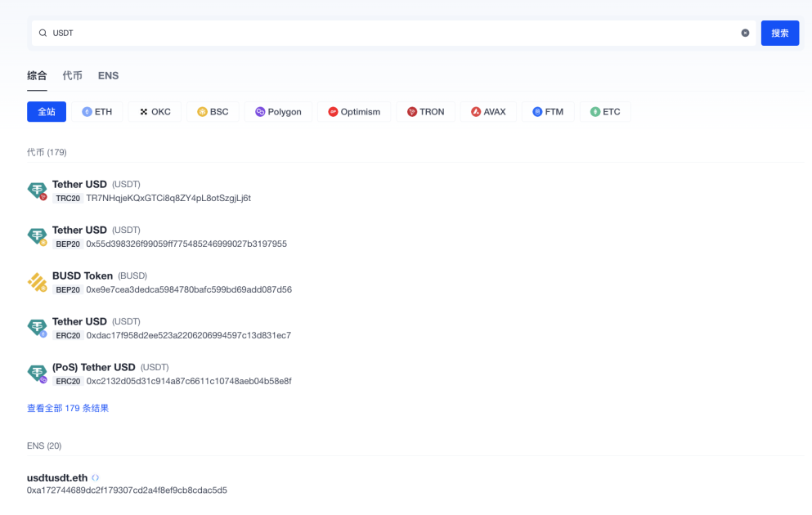Screen dimensions: 812x515
Task: Open BEP20 address 0x55d398326f99059ff775485246999027b3197955
Action: point(186,244)
